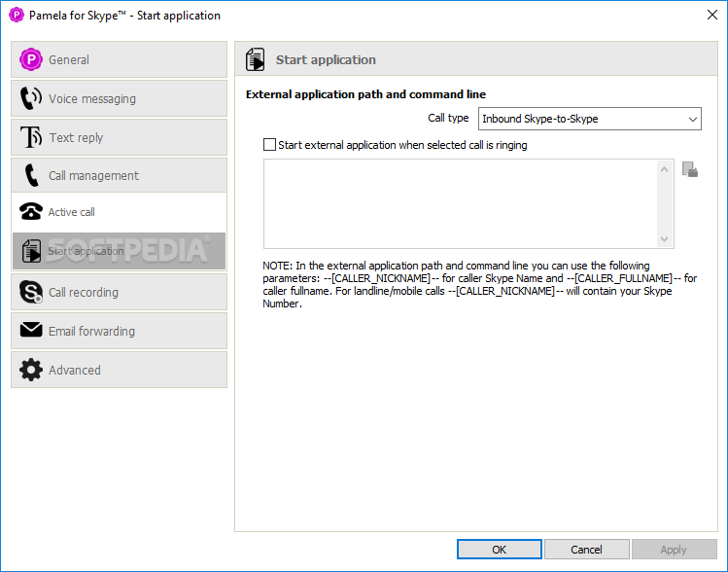The height and width of the screenshot is (572, 728).
Task: Close the Pamela settings window
Action: (x=712, y=15)
